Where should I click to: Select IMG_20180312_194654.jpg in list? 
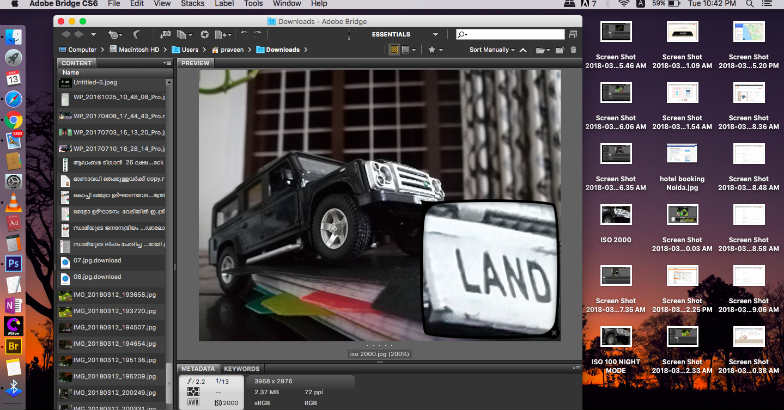click(112, 344)
